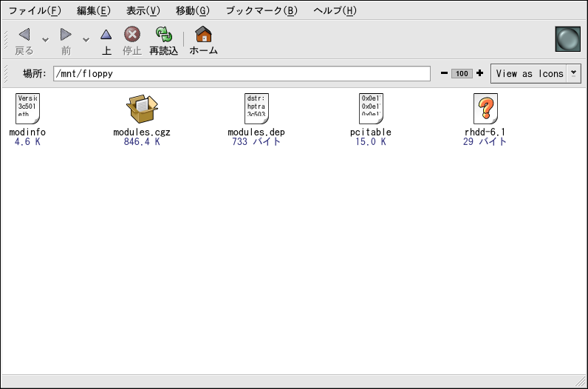The width and height of the screenshot is (588, 389).
Task: Select the modinfo text file
Action: [x=27, y=109]
